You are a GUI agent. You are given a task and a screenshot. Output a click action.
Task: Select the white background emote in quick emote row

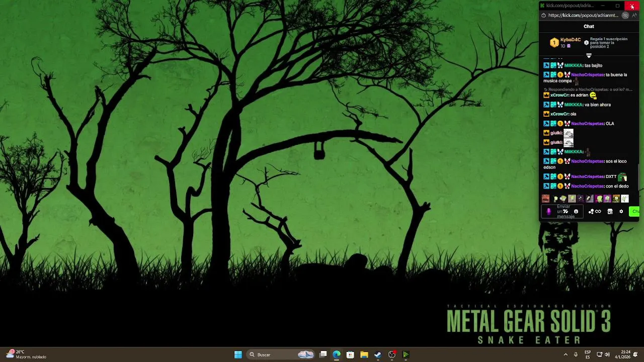[x=625, y=199]
